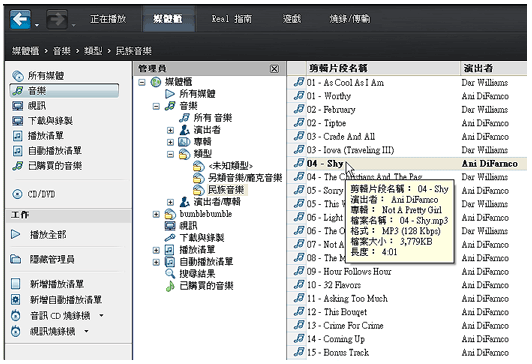
Task: Expand the bumblebumble tree node
Action: click(156, 214)
